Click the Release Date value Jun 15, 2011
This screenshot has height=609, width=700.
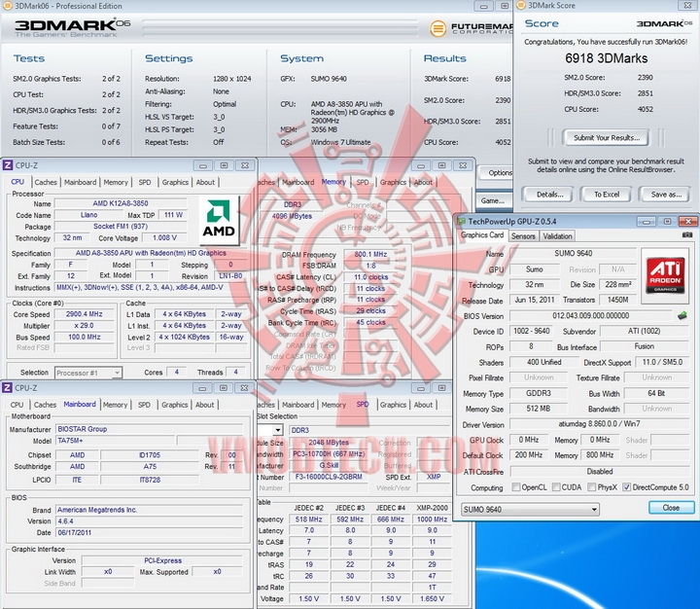(534, 300)
